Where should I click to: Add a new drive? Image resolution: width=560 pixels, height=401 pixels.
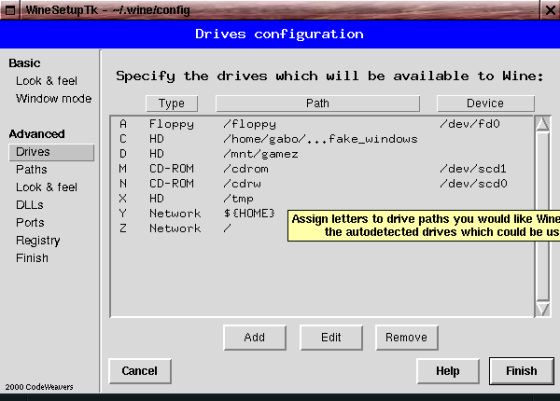tap(255, 337)
